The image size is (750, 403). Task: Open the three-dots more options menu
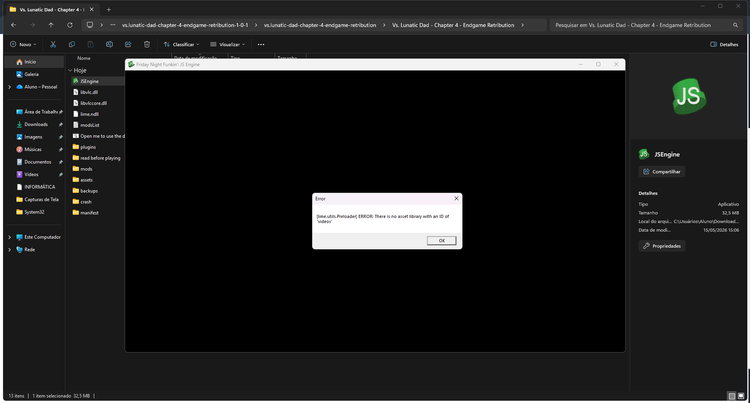point(261,44)
